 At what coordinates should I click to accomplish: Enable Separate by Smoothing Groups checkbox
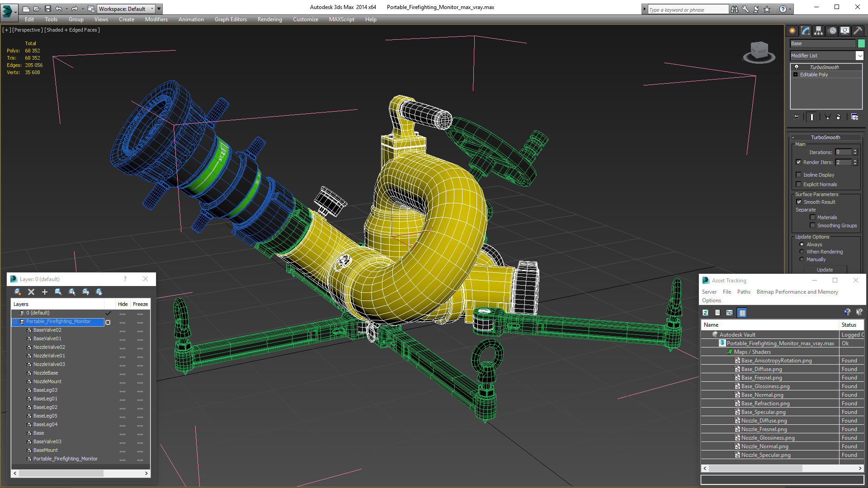click(x=812, y=225)
